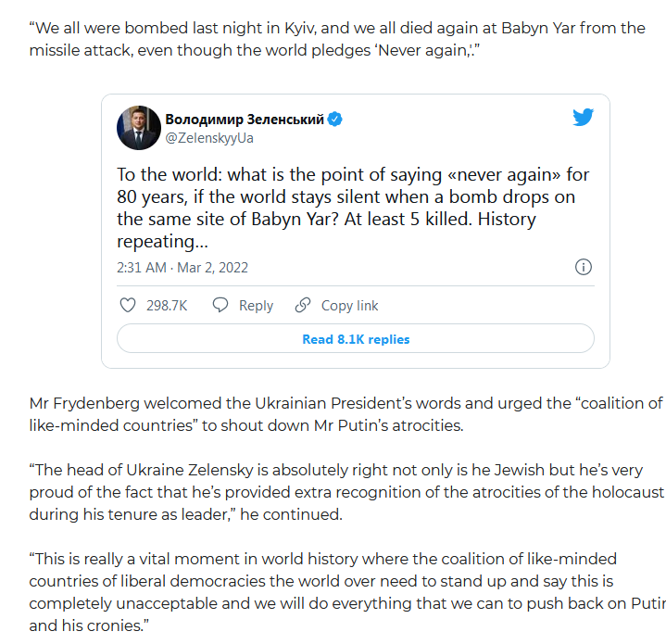The image size is (666, 644).
Task: Click tweet text starting 'To the world'
Action: point(353,208)
